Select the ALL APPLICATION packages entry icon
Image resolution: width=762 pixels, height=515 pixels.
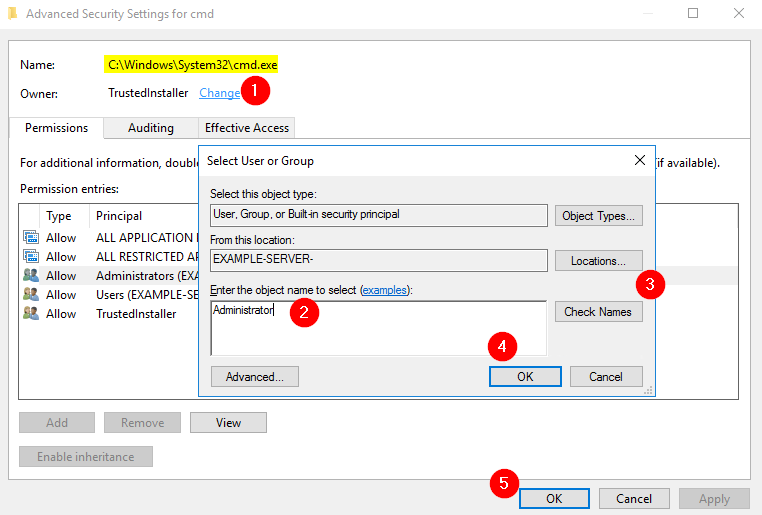(x=31, y=238)
